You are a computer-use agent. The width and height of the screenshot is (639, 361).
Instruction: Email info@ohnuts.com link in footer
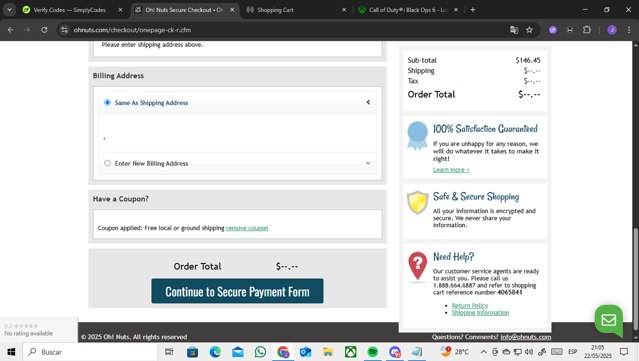(x=526, y=337)
